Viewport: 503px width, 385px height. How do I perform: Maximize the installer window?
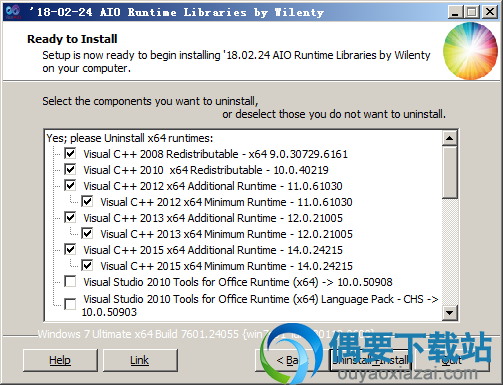(x=472, y=12)
